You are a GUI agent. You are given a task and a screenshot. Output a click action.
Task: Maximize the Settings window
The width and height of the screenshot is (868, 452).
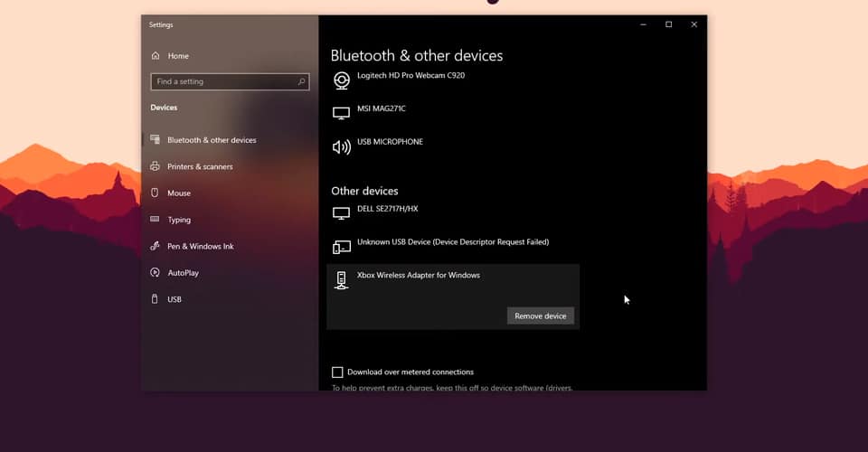pos(669,24)
